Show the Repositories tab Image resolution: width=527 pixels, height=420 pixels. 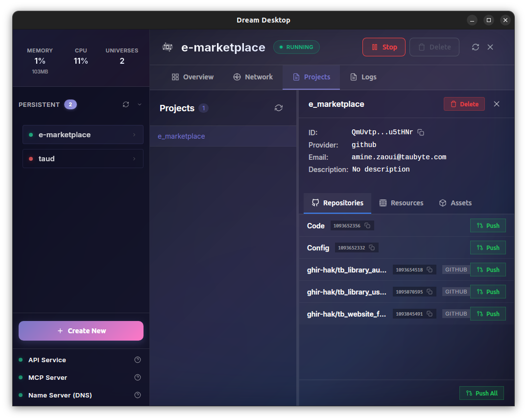click(337, 203)
